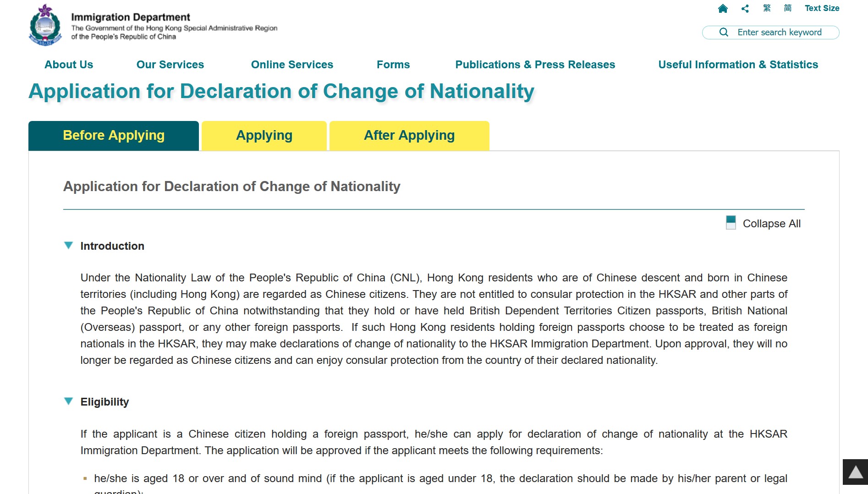Open the Forms menu

[x=393, y=65]
